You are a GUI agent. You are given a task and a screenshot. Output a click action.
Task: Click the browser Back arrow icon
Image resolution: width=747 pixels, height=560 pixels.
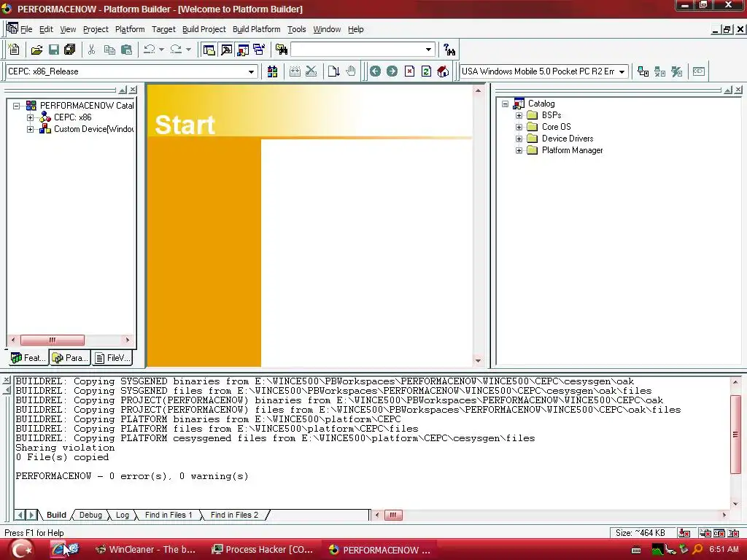click(x=376, y=71)
